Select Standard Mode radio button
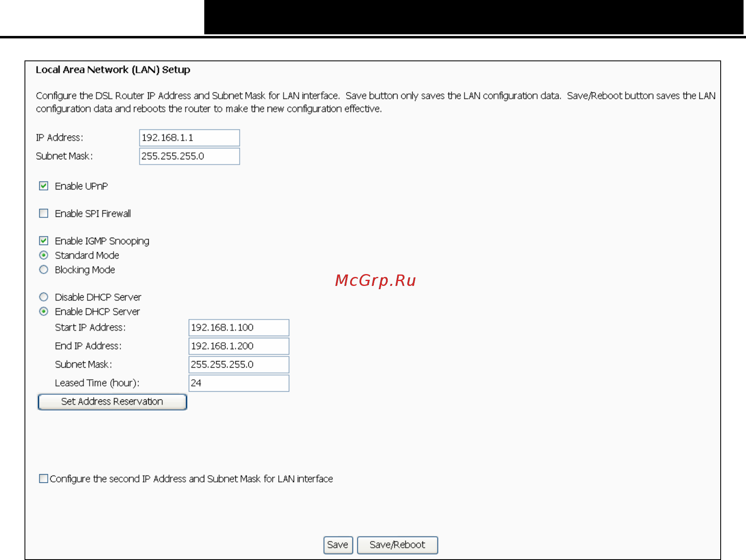Viewport: 746px width, 560px height. pyautogui.click(x=44, y=255)
